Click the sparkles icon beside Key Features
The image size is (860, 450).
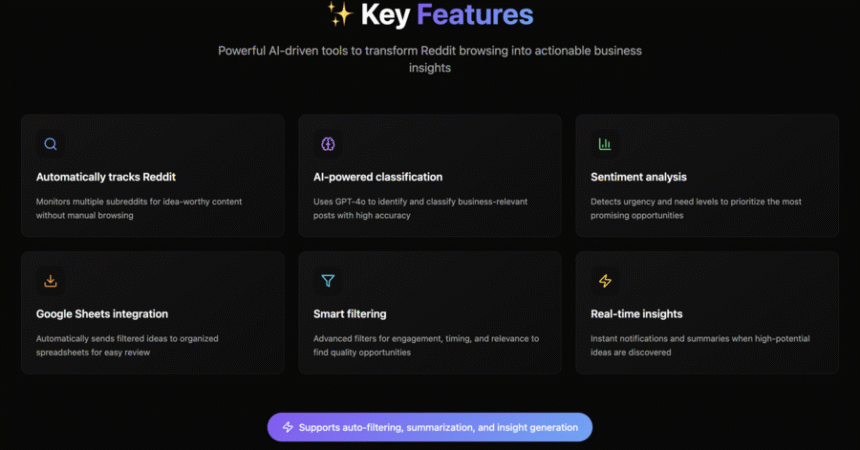click(340, 14)
